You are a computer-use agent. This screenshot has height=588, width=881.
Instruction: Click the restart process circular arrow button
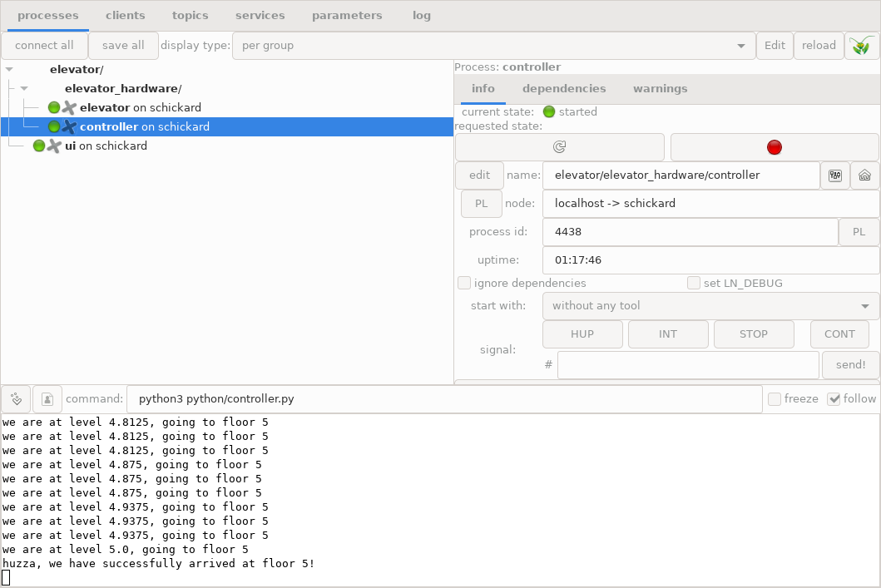(560, 147)
